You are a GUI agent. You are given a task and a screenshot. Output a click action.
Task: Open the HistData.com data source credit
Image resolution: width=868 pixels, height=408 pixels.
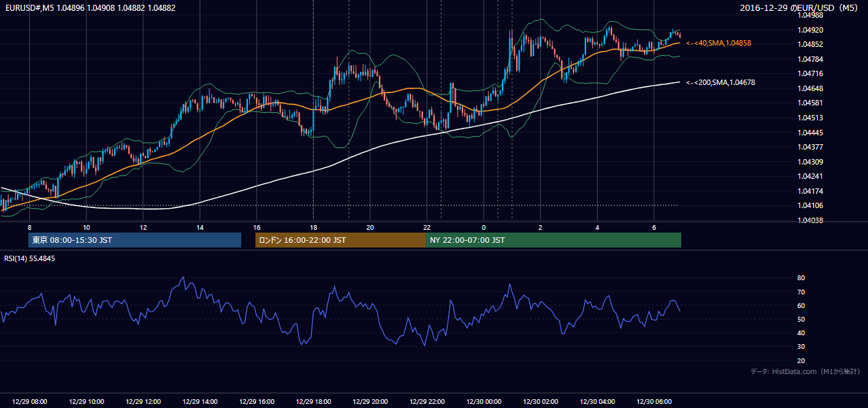tap(806, 371)
